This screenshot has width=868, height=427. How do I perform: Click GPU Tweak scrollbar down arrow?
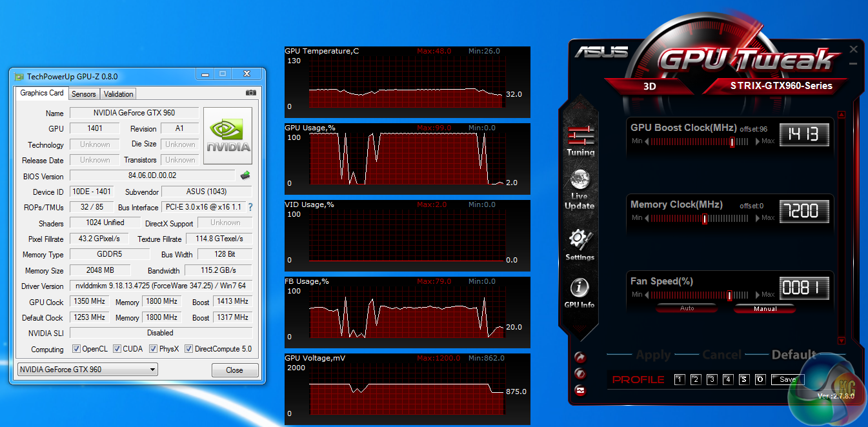(x=841, y=340)
